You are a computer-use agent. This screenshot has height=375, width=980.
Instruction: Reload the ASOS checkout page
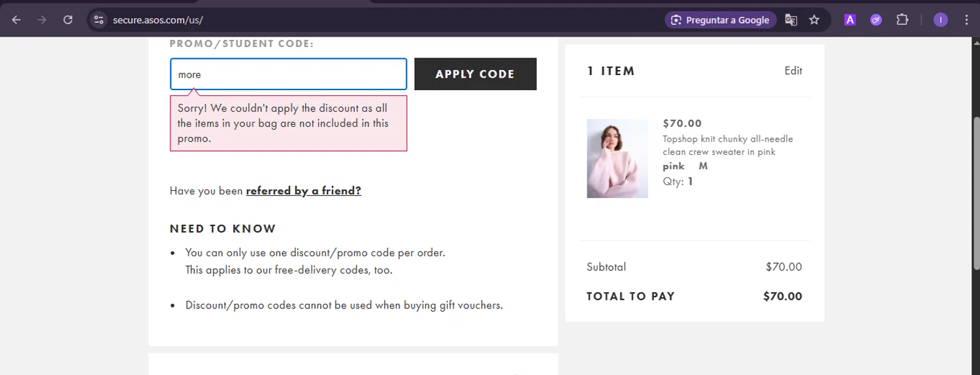point(68,20)
